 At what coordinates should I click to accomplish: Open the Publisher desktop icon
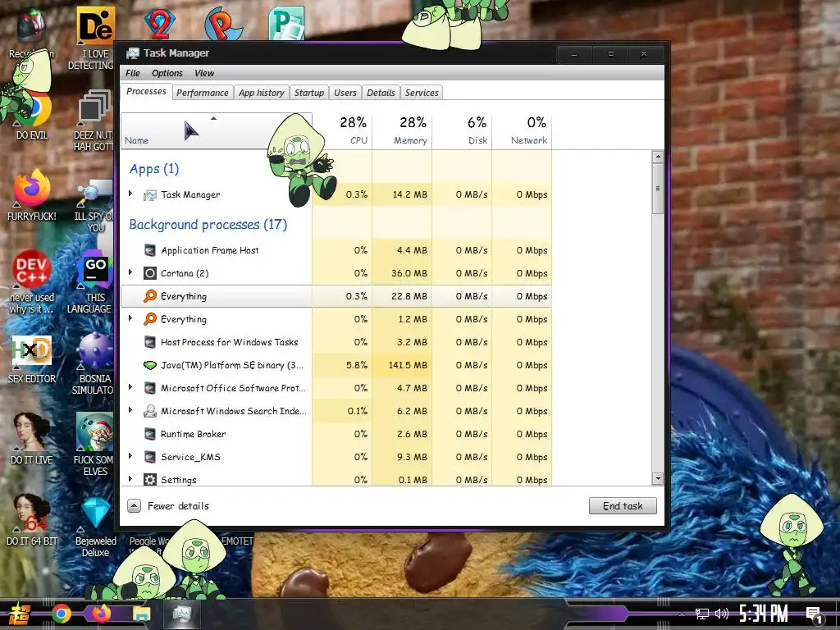click(286, 24)
